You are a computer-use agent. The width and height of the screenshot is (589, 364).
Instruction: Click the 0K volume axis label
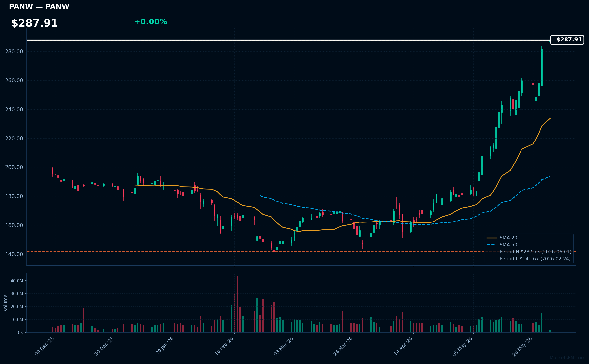(20, 333)
